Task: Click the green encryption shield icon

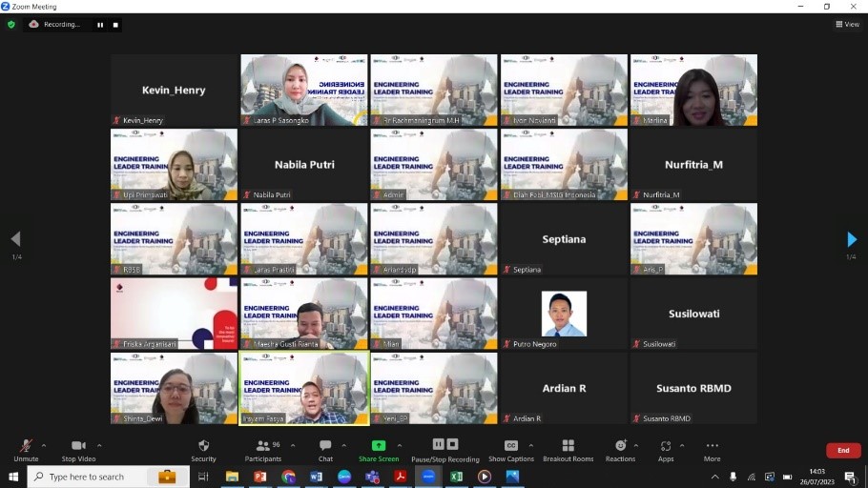Action: (x=11, y=25)
